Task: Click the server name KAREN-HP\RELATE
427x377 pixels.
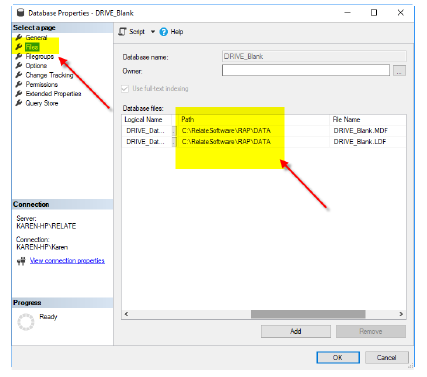Action: (x=46, y=226)
